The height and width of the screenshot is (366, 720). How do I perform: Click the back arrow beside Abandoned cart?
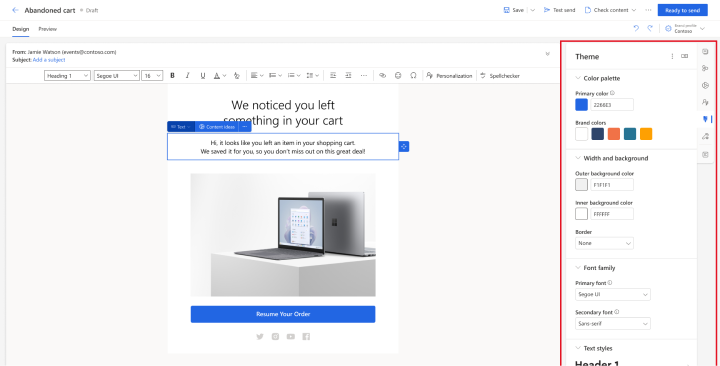pyautogui.click(x=15, y=10)
